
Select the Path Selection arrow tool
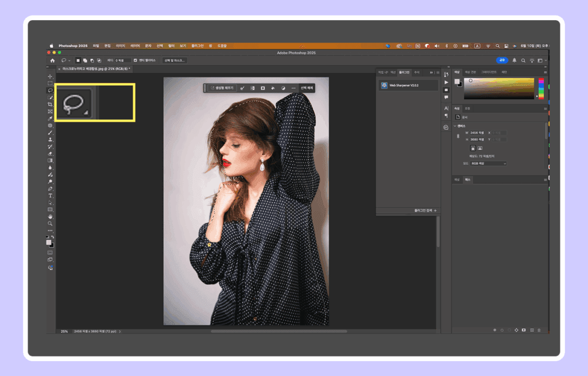click(50, 203)
